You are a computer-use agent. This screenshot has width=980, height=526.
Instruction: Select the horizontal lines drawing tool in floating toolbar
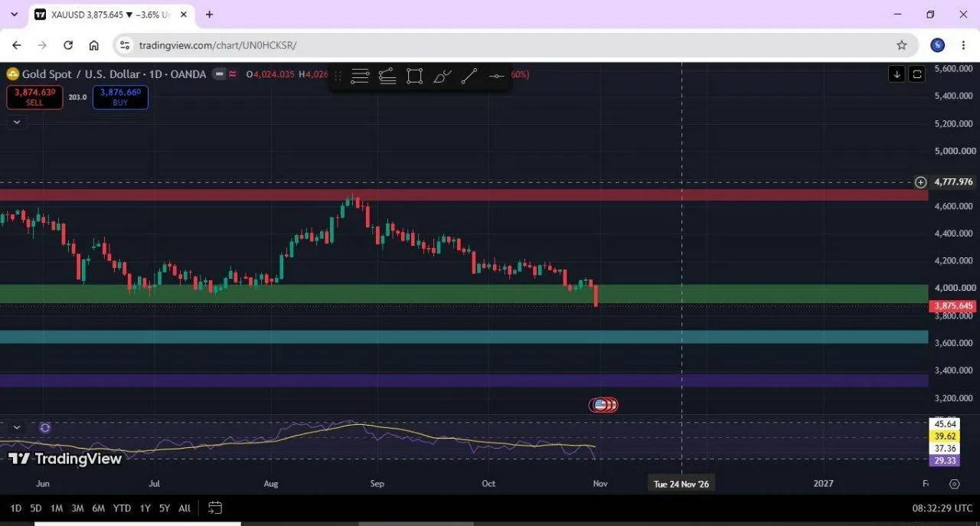pyautogui.click(x=360, y=76)
